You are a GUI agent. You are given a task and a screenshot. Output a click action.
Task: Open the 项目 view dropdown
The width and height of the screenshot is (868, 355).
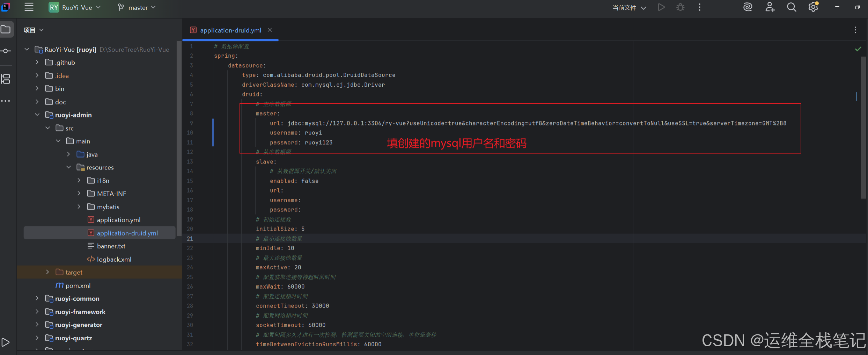[x=34, y=30]
